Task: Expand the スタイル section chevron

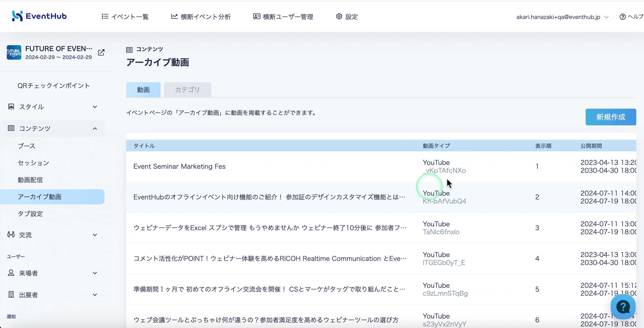Action: point(95,107)
